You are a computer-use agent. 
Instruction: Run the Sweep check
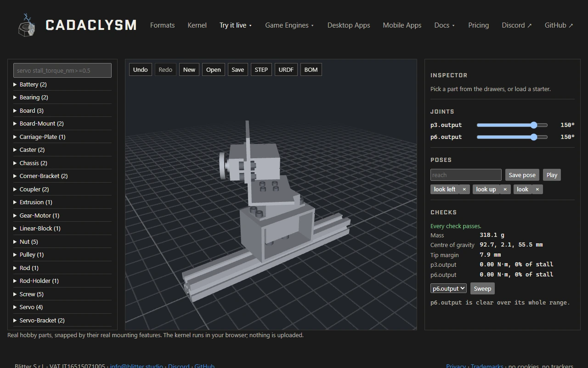(482, 288)
